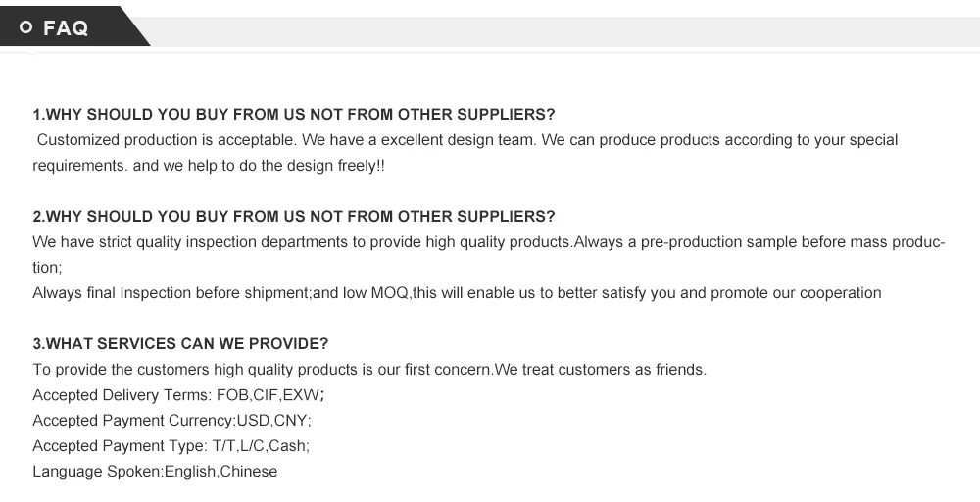This screenshot has height=502, width=980.
Task: Click the Accepted Payment Type line
Action: [x=171, y=446]
